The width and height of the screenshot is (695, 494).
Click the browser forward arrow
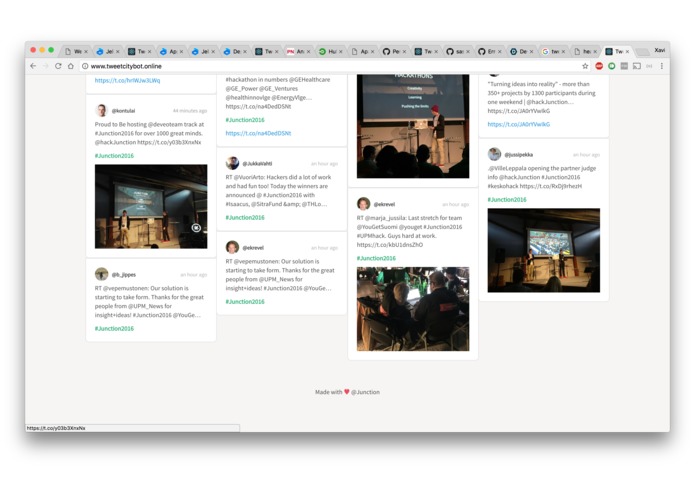click(46, 66)
